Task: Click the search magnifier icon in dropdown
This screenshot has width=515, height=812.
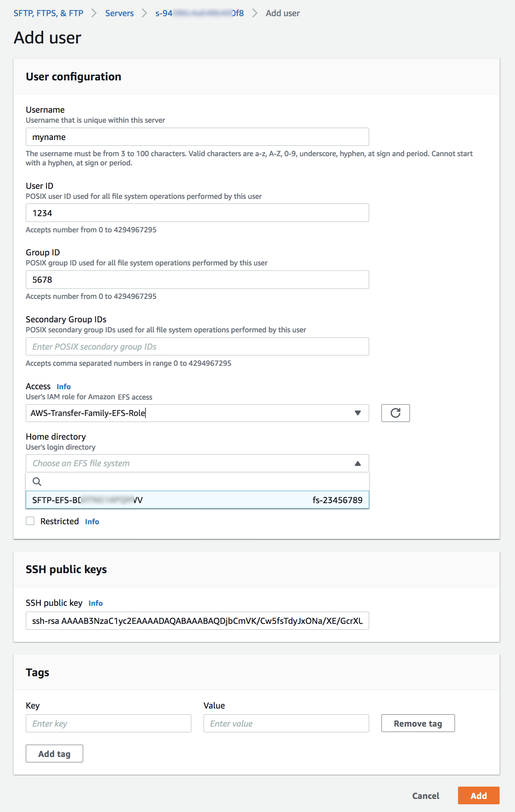Action: point(37,482)
